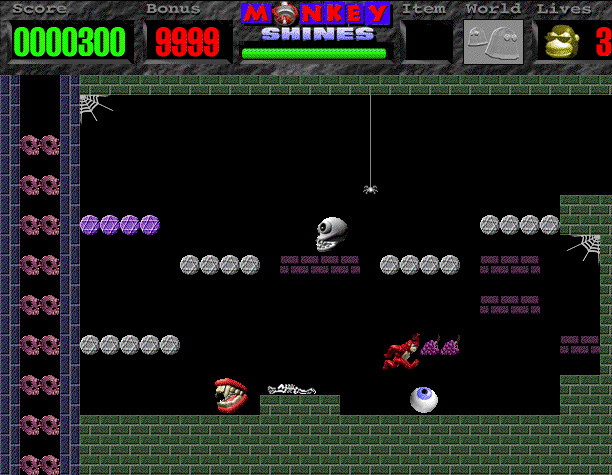Click the green energy bar

[314, 53]
